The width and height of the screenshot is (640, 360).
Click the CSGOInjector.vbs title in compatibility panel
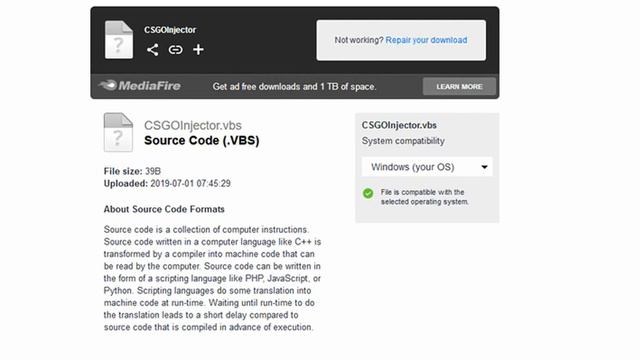coord(399,125)
